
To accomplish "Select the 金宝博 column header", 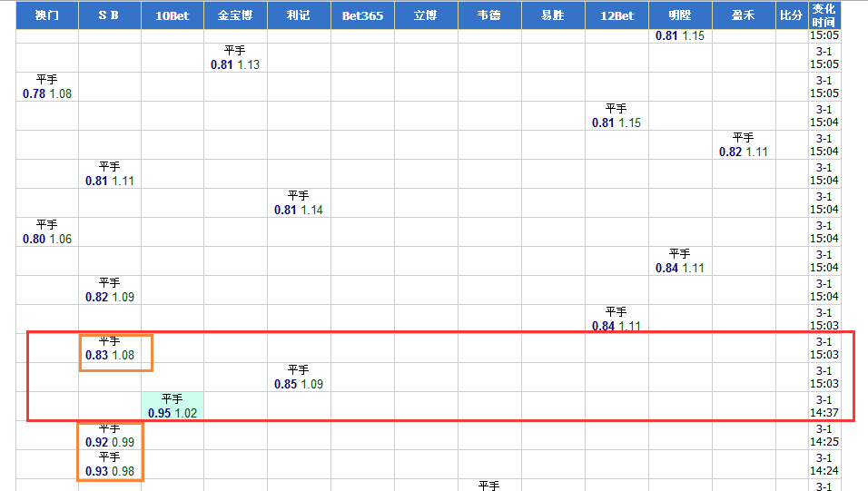I will [x=235, y=15].
